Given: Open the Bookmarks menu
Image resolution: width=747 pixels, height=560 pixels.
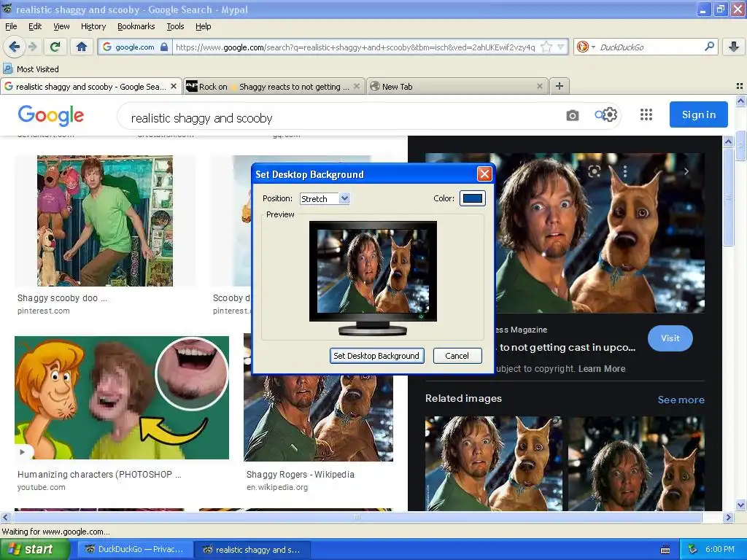Looking at the screenshot, I should coord(136,26).
